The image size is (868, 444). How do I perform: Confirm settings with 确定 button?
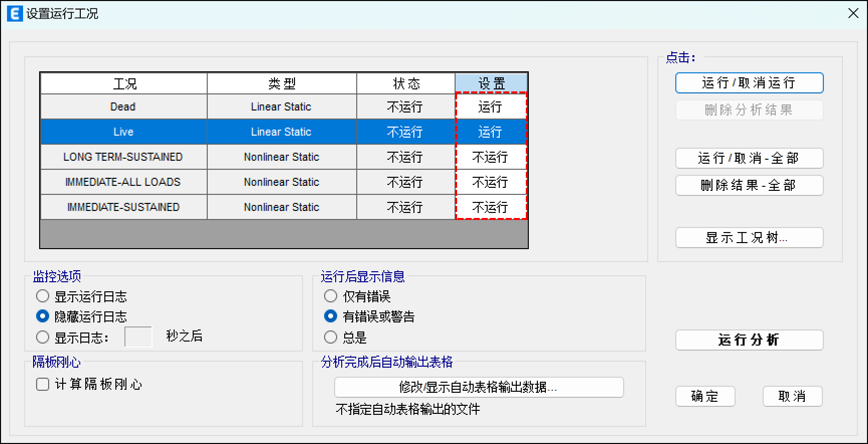[x=705, y=396]
